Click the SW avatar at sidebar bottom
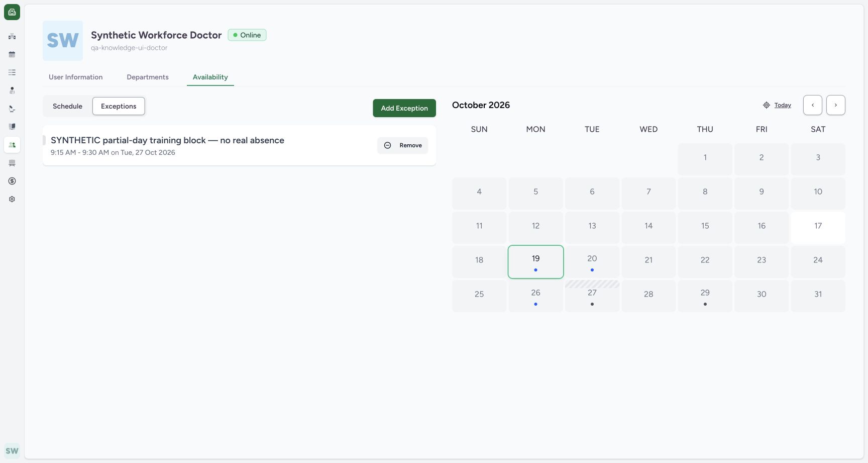Screen dimensions: 868x463 [12, 451]
